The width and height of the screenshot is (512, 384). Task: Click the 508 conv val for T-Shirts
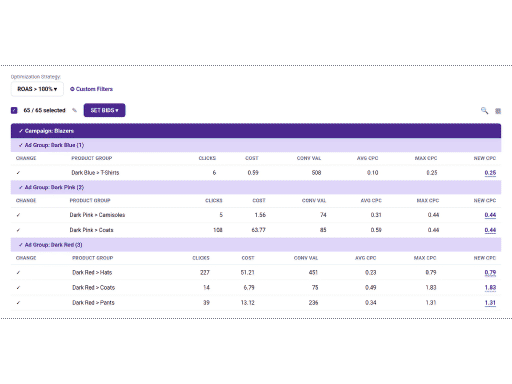coord(316,173)
